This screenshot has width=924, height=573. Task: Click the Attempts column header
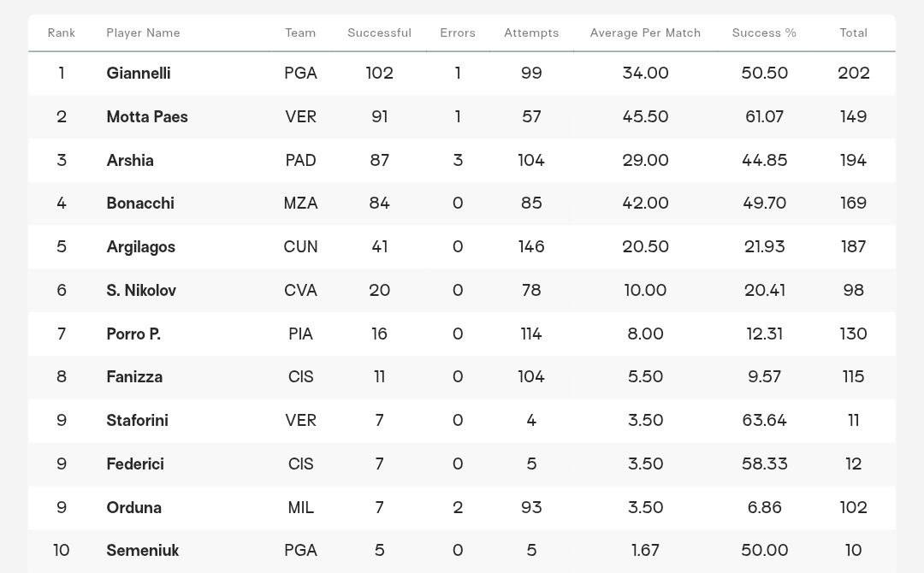(531, 33)
